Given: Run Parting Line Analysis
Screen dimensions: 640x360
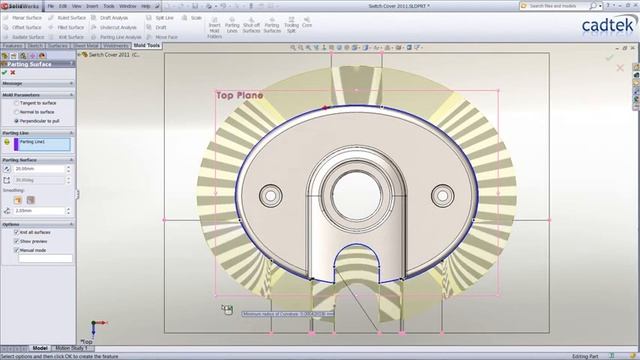Looking at the screenshot, I should coord(116,37).
